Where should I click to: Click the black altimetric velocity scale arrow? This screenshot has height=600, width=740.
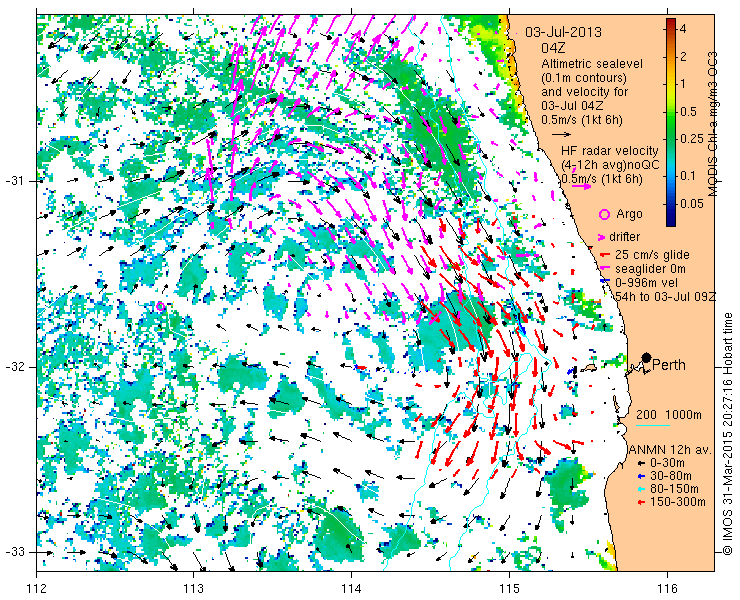561,134
